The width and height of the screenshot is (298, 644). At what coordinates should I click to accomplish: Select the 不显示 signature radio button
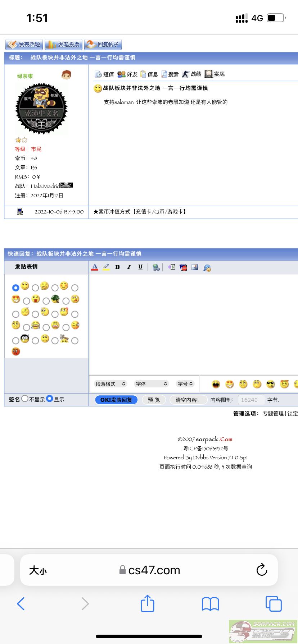pyautogui.click(x=25, y=399)
